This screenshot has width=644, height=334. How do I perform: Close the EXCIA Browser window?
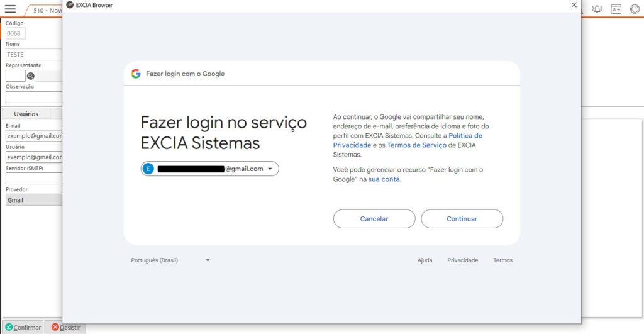[574, 5]
